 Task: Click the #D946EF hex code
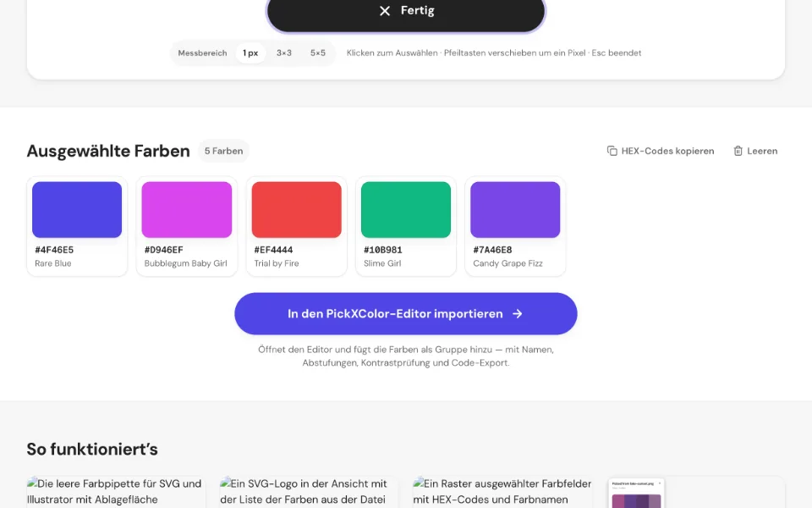[x=163, y=250]
